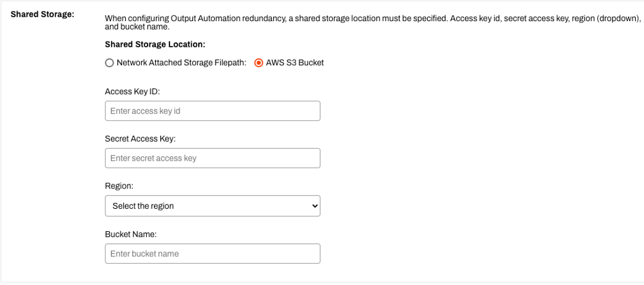Click into the 'Enter secret access key' field
Image resolution: width=644 pixels, height=285 pixels.
coord(213,158)
